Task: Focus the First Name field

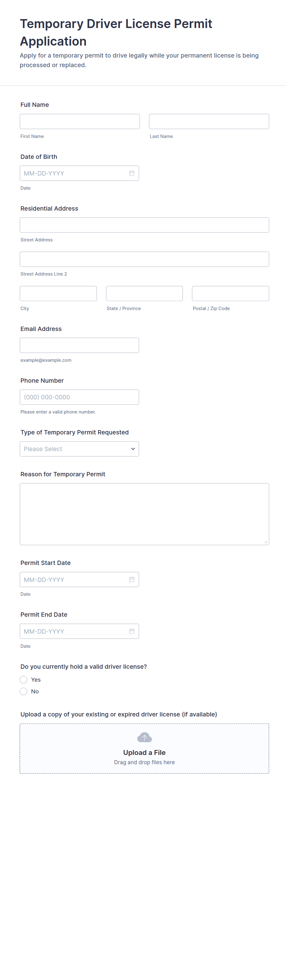Action: click(80, 121)
